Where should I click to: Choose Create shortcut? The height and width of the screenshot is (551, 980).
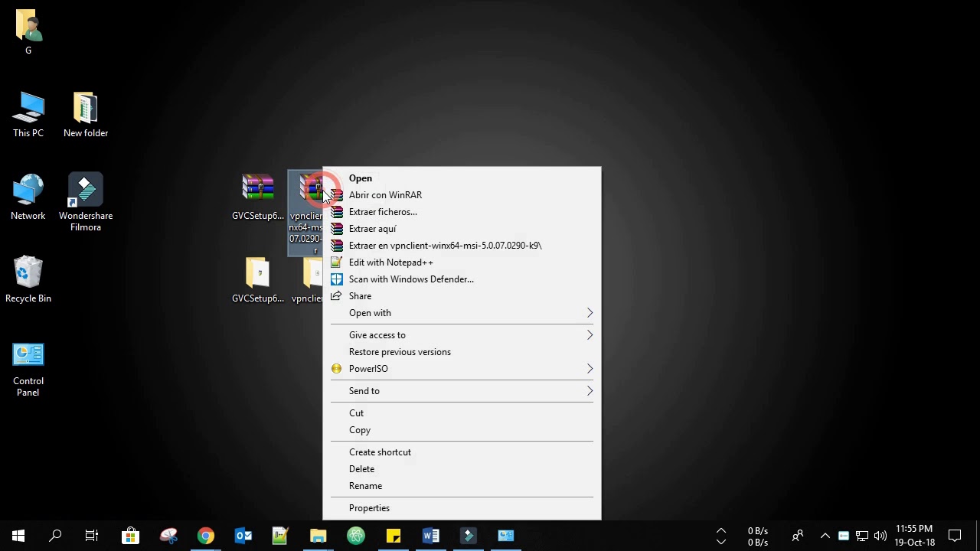462,452
